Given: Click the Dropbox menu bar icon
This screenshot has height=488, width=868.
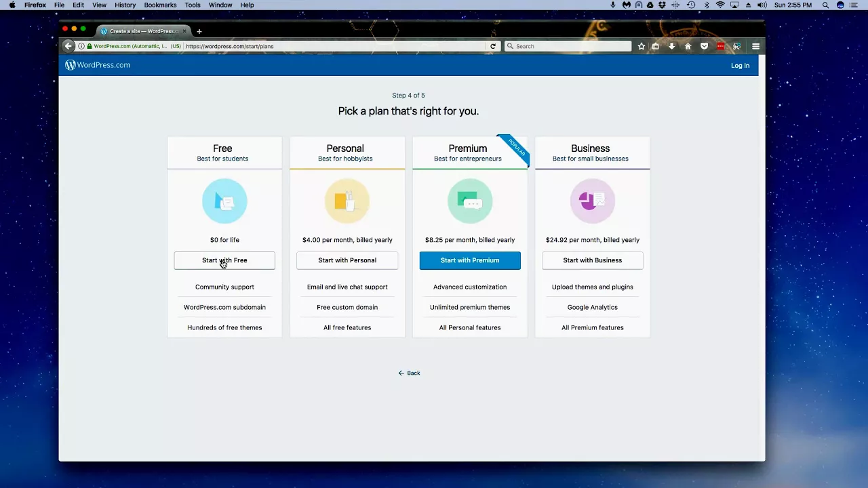Looking at the screenshot, I should pyautogui.click(x=663, y=5).
